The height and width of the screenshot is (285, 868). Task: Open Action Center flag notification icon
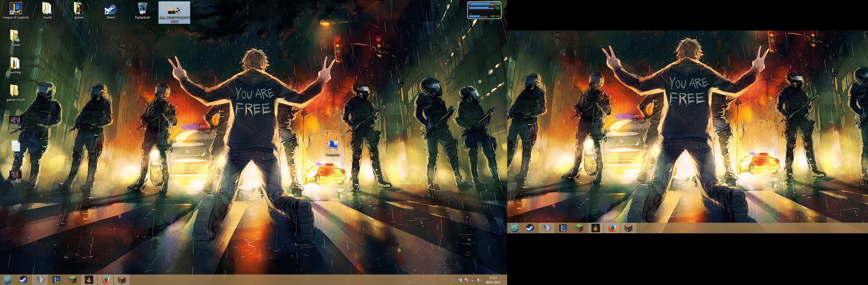(x=467, y=280)
